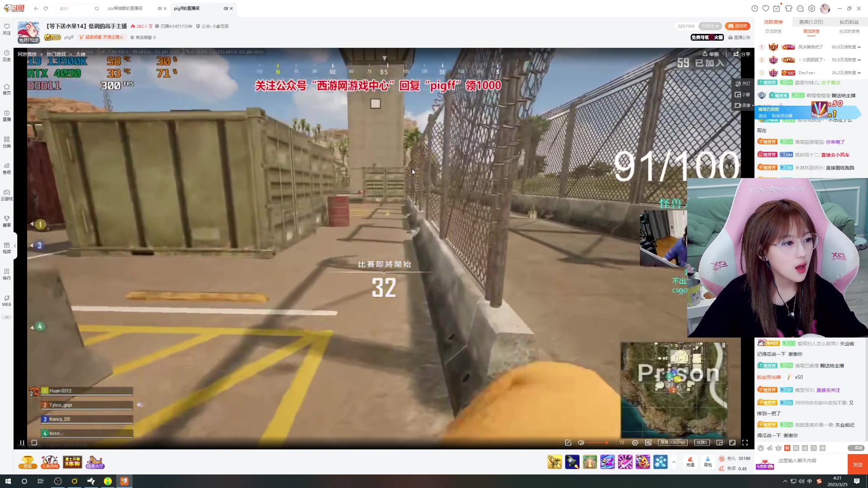The height and width of the screenshot is (488, 868).
Task: Expand the 已关注 followed dropdown
Action: [x=710, y=26]
